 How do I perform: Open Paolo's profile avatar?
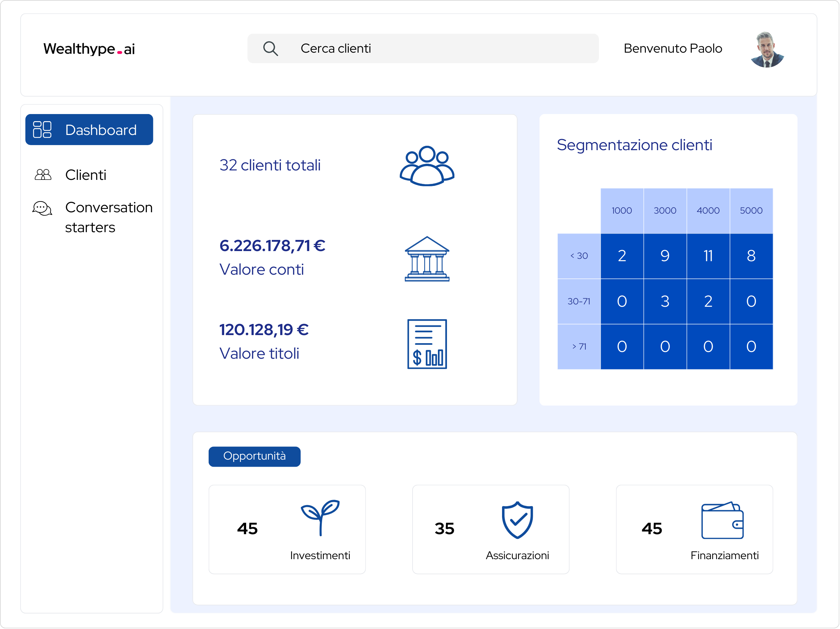[x=767, y=50]
